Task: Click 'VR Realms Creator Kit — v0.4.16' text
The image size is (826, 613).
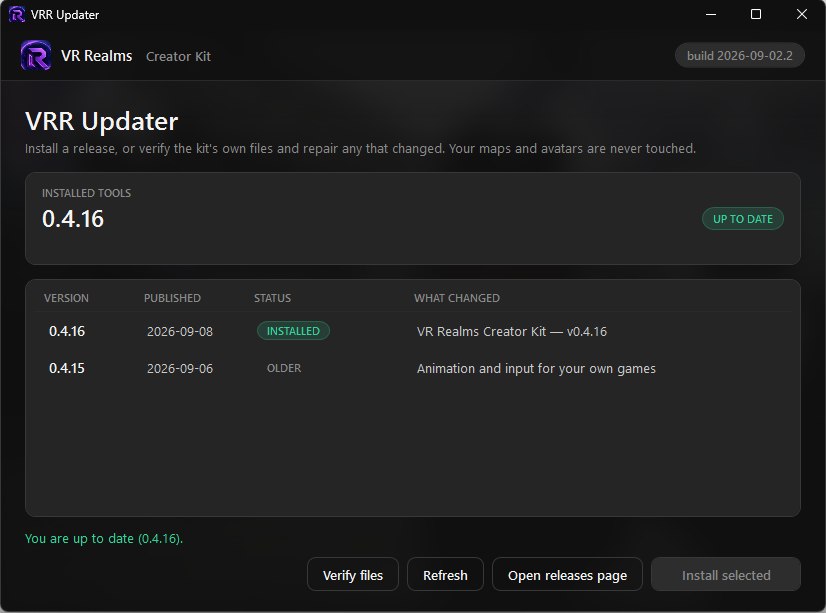Action: 512,331
